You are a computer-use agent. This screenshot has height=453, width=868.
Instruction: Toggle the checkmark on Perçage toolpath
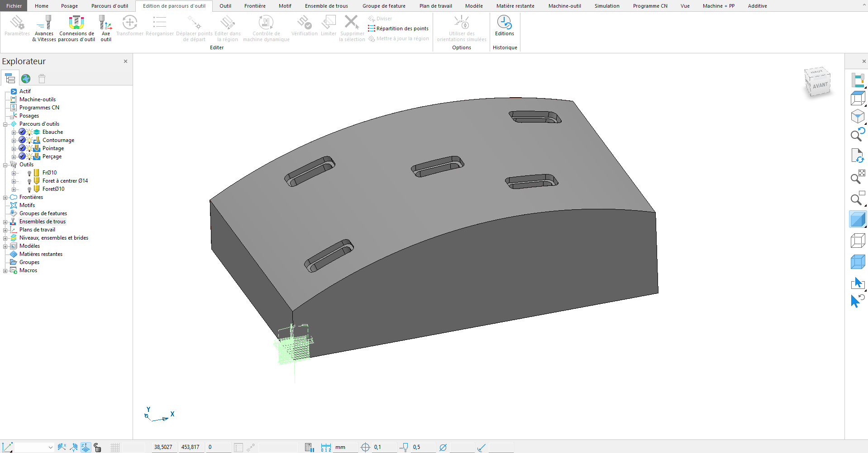(x=22, y=156)
